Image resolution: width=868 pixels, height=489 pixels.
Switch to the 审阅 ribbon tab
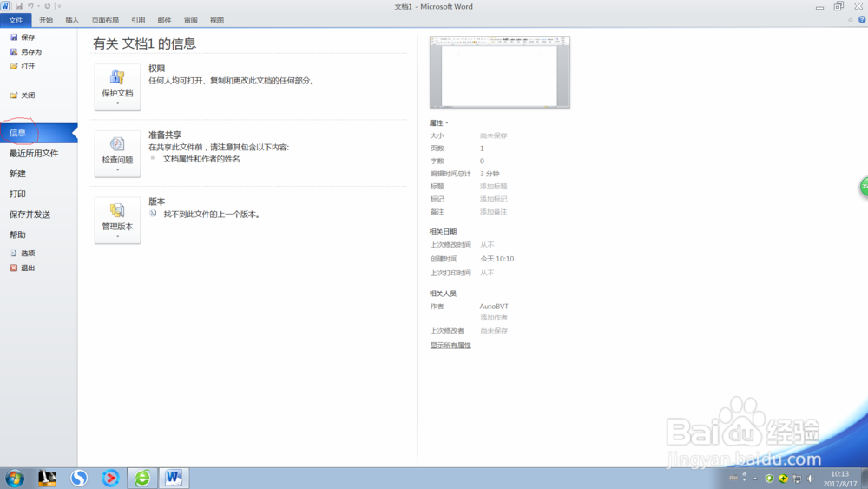190,20
